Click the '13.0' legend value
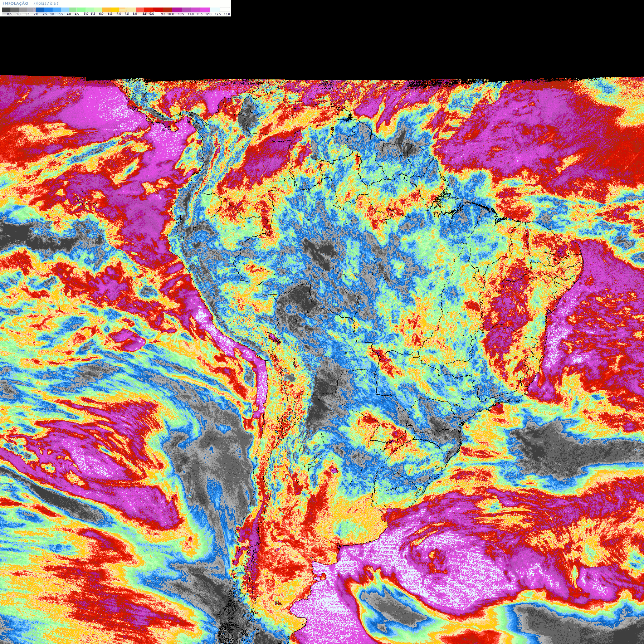 pos(227,14)
